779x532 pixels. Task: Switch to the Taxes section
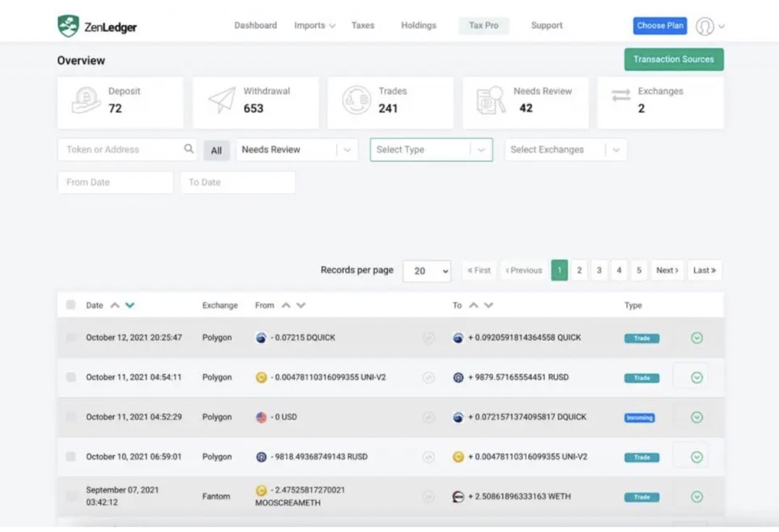click(363, 26)
